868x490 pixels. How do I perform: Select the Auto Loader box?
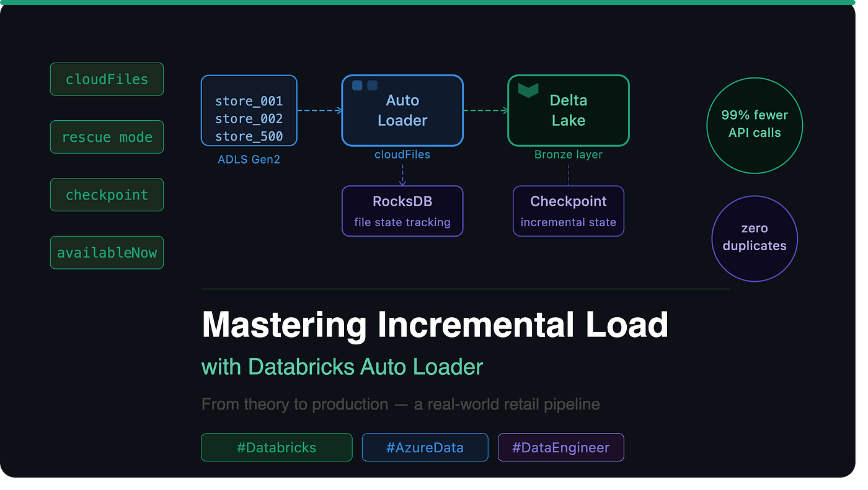pyautogui.click(x=402, y=110)
